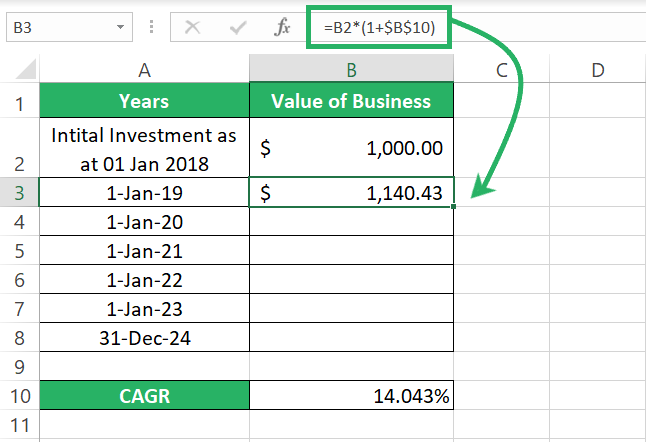
Task: Select row 11 header
Action: [19, 424]
